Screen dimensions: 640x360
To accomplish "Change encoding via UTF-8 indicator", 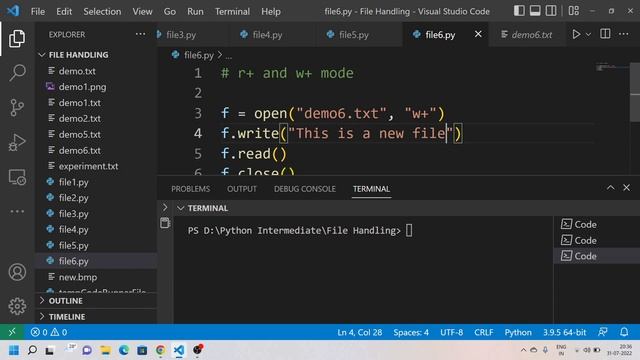I will (x=451, y=332).
